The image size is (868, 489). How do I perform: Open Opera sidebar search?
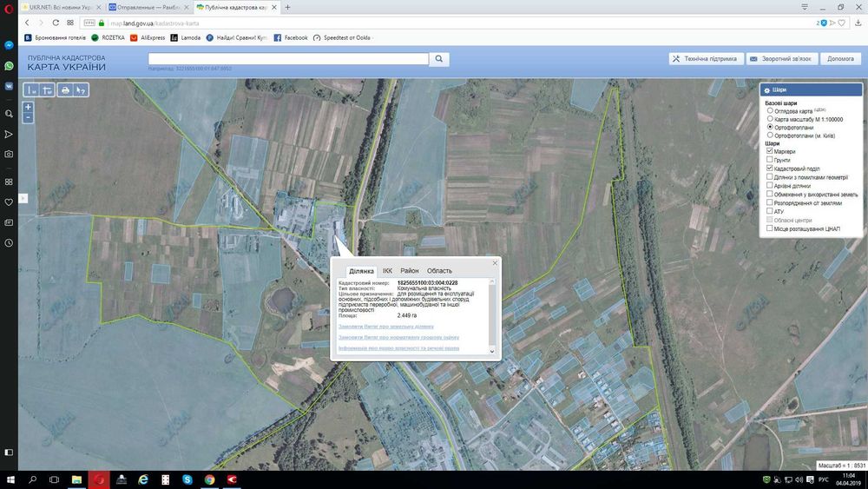pyautogui.click(x=9, y=114)
